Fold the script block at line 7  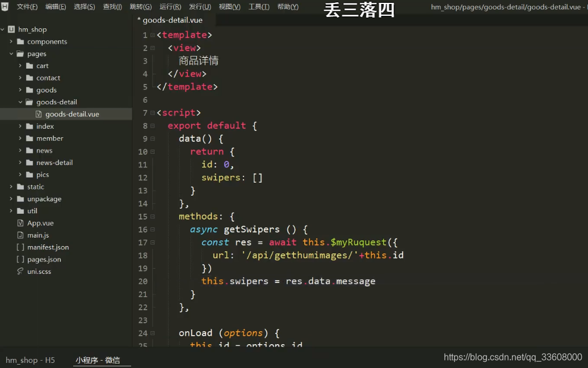click(153, 113)
